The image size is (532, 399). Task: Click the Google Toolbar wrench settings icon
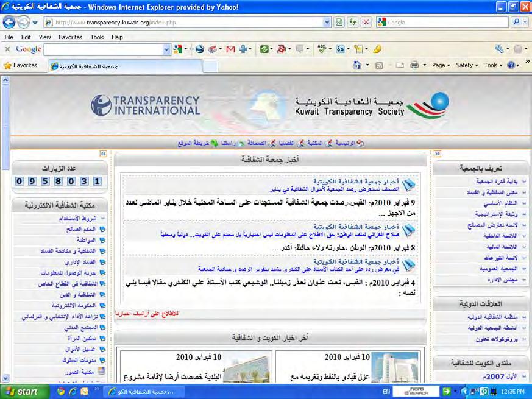(x=499, y=49)
